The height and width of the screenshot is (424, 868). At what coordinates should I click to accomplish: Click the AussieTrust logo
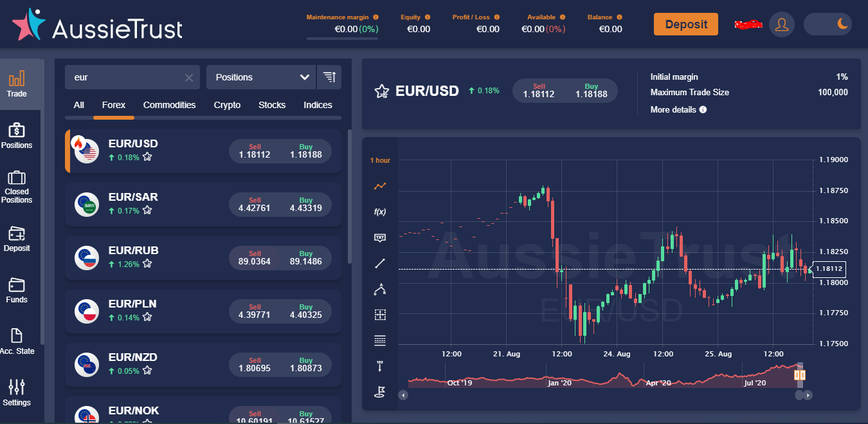click(x=97, y=25)
